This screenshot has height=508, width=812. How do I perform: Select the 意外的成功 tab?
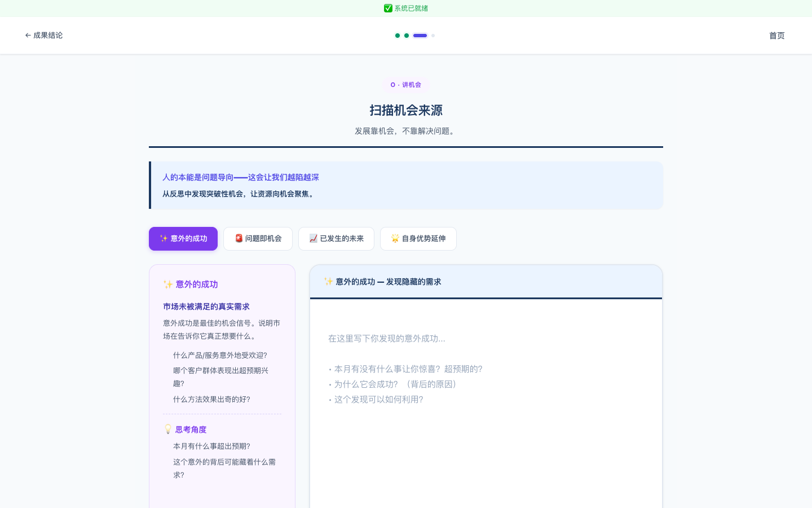coord(183,239)
